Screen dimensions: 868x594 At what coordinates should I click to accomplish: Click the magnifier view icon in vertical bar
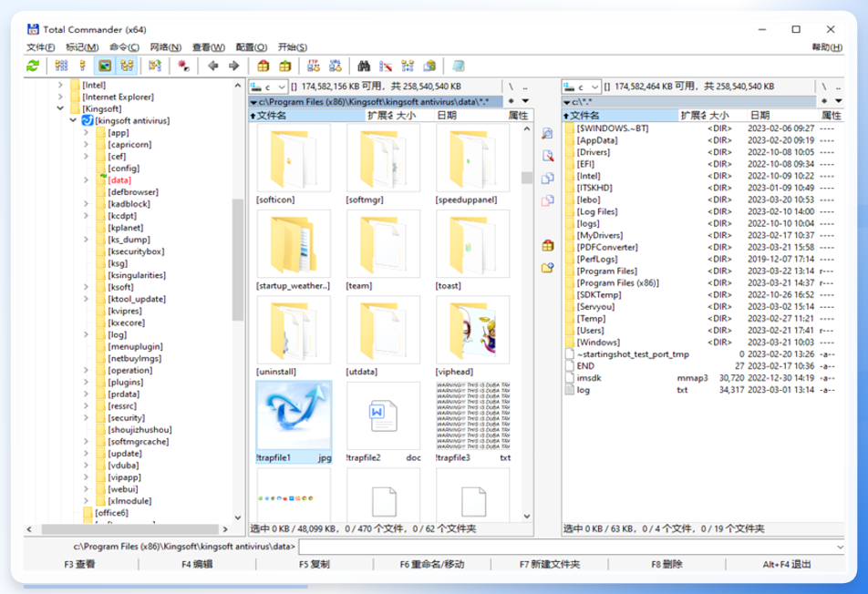pyautogui.click(x=547, y=133)
